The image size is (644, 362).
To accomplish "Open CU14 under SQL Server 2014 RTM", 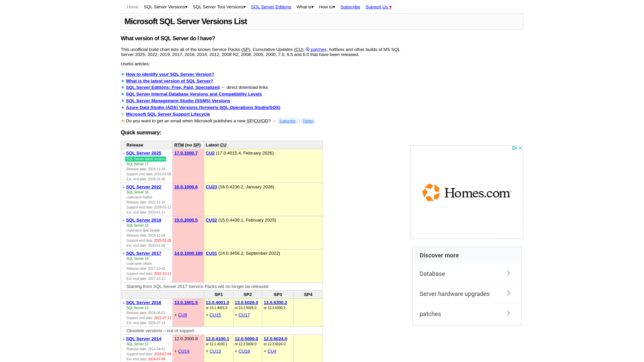I will pos(184,351).
